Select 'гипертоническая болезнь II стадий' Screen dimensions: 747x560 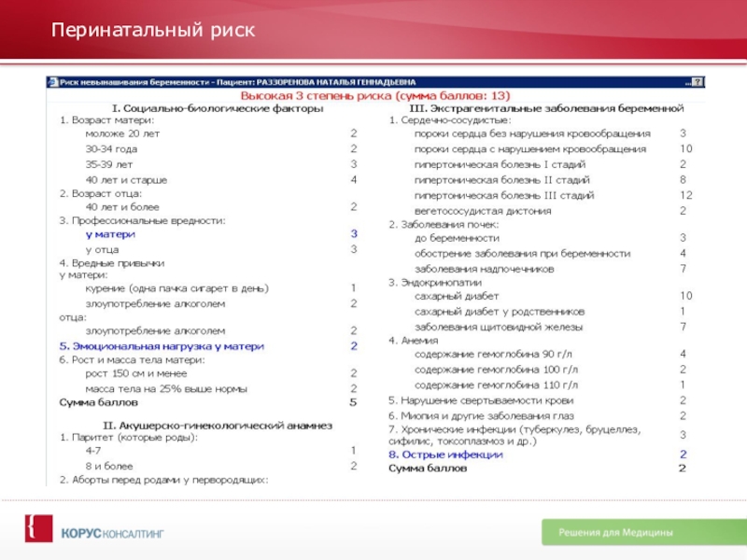(x=501, y=180)
